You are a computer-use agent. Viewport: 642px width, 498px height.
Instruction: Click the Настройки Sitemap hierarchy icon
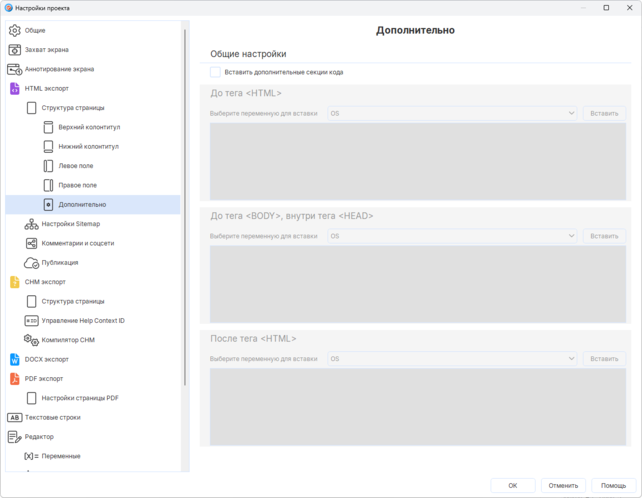click(x=31, y=224)
